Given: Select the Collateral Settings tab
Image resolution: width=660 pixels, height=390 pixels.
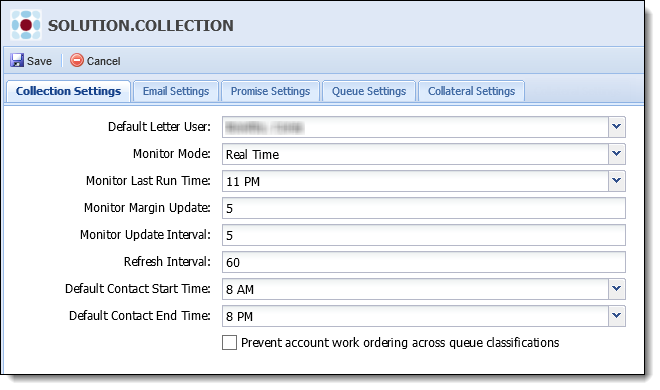Looking at the screenshot, I should pyautogui.click(x=471, y=91).
